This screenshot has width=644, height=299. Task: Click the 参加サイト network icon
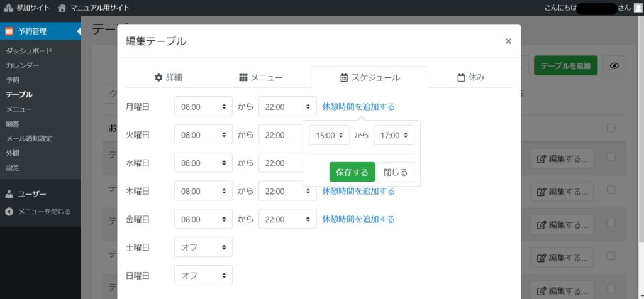8,8
